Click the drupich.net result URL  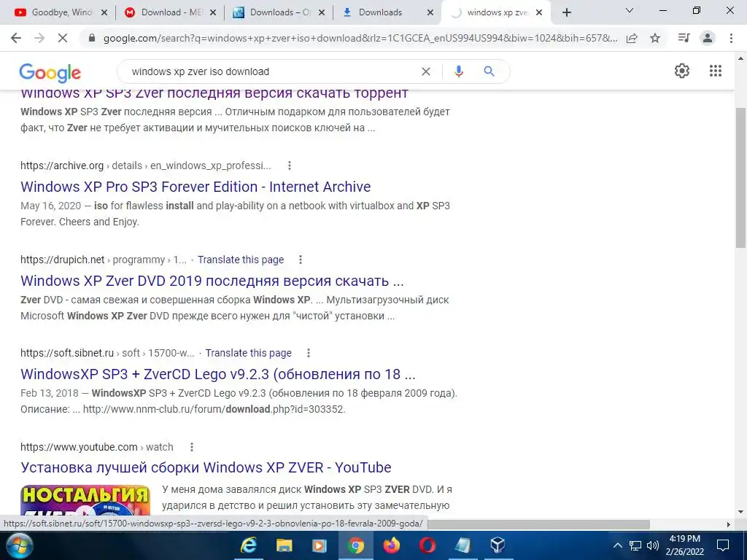(x=104, y=260)
